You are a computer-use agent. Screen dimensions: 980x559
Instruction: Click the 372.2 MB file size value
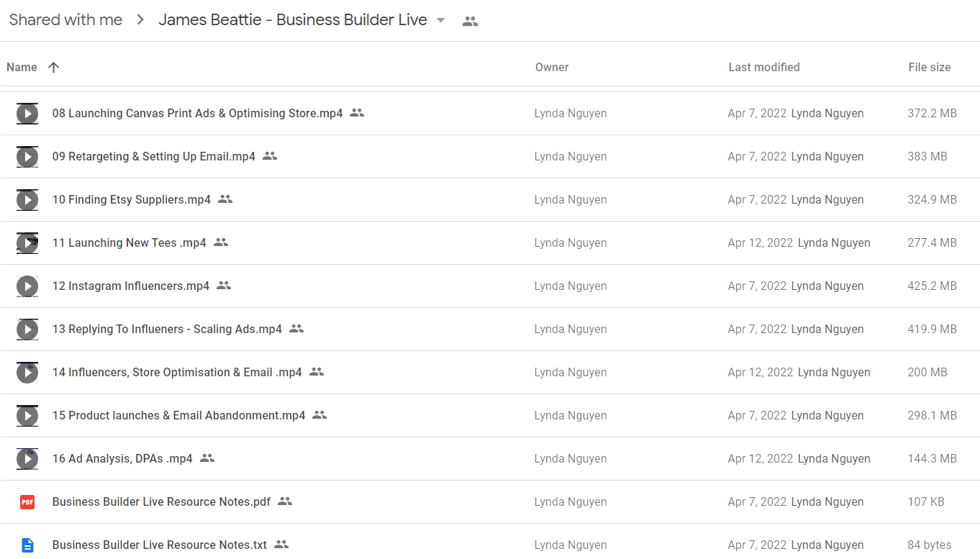[933, 113]
